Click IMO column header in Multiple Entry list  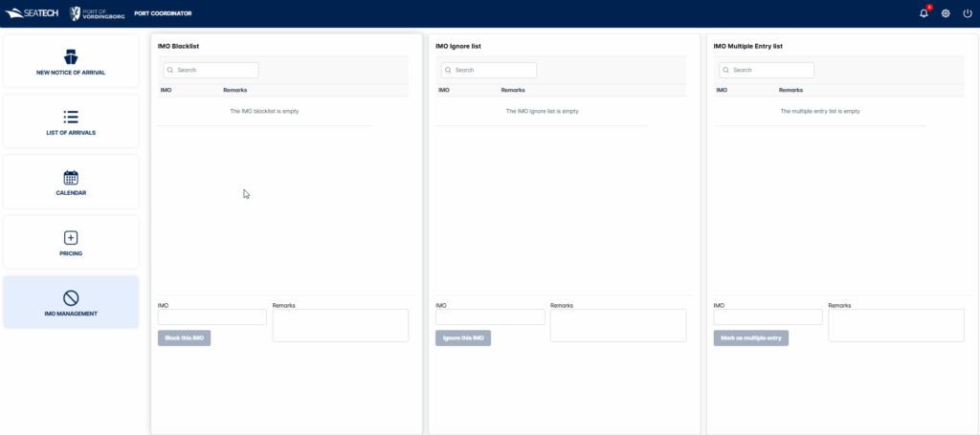[722, 90]
